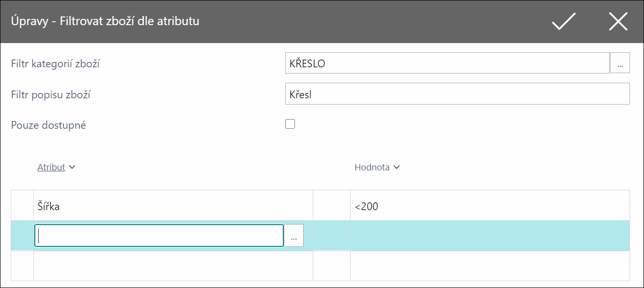The height and width of the screenshot is (288, 644).
Task: Click the Filtr popisu zboží field
Action: 457,94
